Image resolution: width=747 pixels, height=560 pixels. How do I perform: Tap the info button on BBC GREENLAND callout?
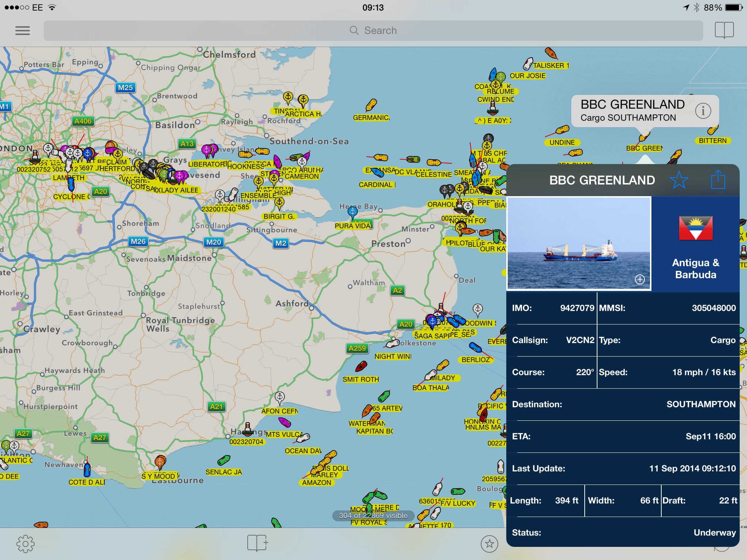pos(703,110)
